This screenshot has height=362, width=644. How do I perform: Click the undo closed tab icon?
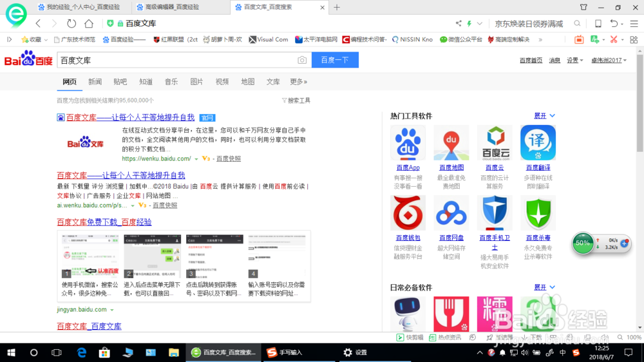614,23
